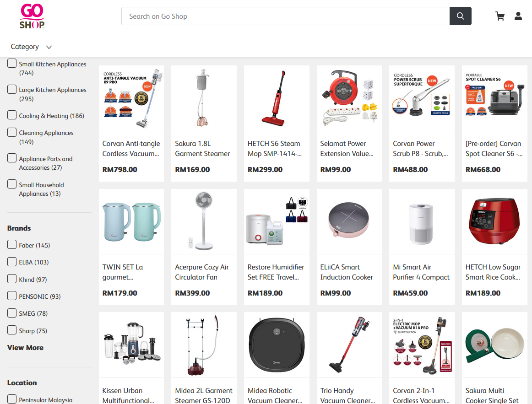Screen dimensions: 532x404
Task: Click the search magnifier button
Action: 460,16
